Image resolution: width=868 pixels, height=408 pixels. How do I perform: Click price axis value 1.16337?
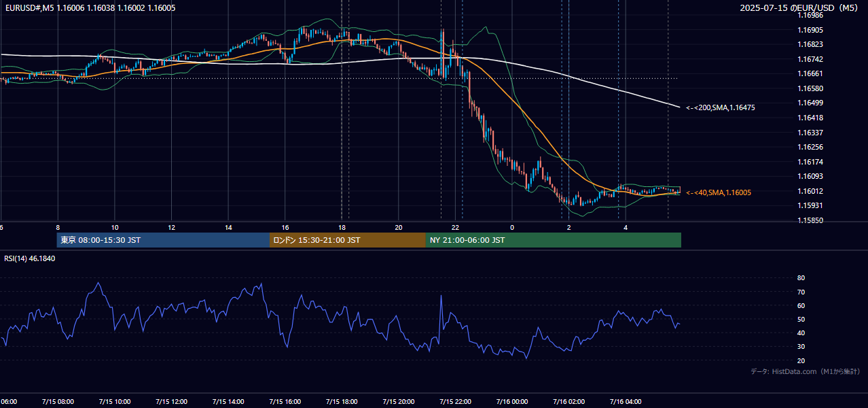point(810,133)
